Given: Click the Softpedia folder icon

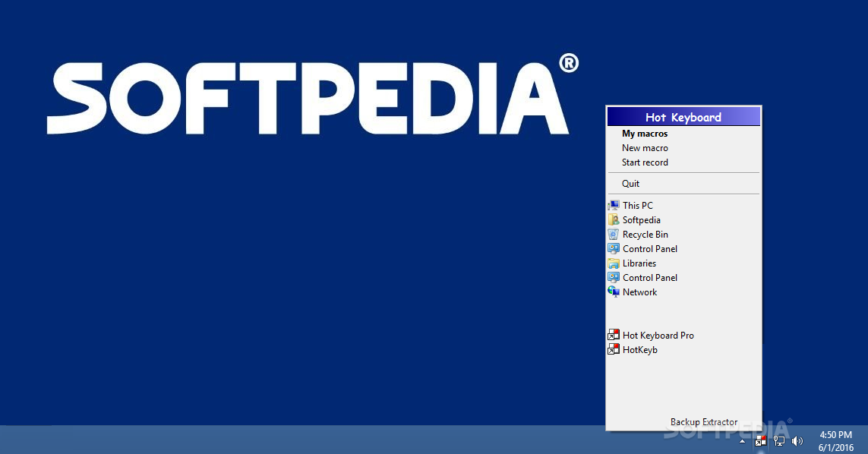Looking at the screenshot, I should click(x=614, y=220).
